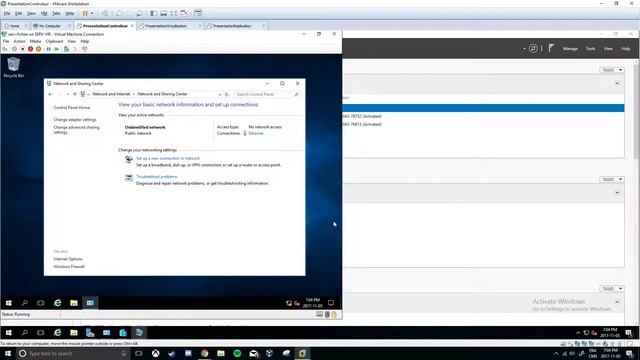Expand the bottom TASKS dropdown in Server Manager
The height and width of the screenshot is (360, 640).
611,289
